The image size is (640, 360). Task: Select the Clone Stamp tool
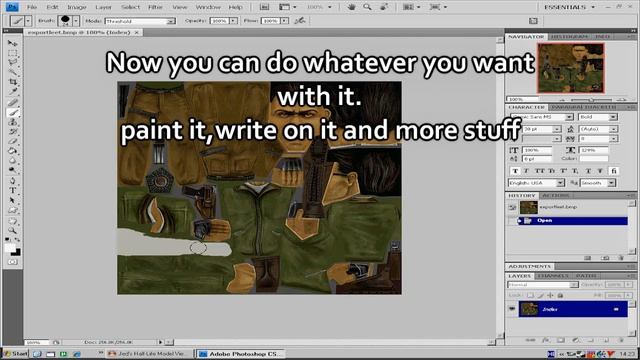tap(13, 122)
